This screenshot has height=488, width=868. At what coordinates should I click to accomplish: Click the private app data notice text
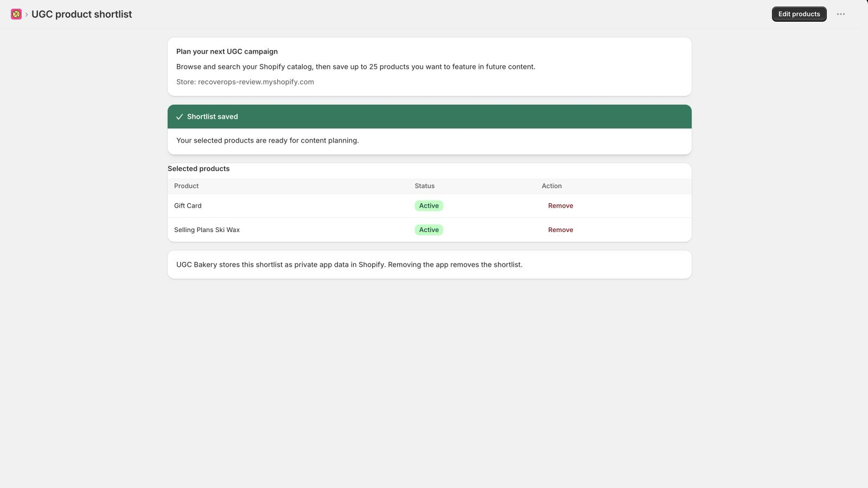coord(349,265)
